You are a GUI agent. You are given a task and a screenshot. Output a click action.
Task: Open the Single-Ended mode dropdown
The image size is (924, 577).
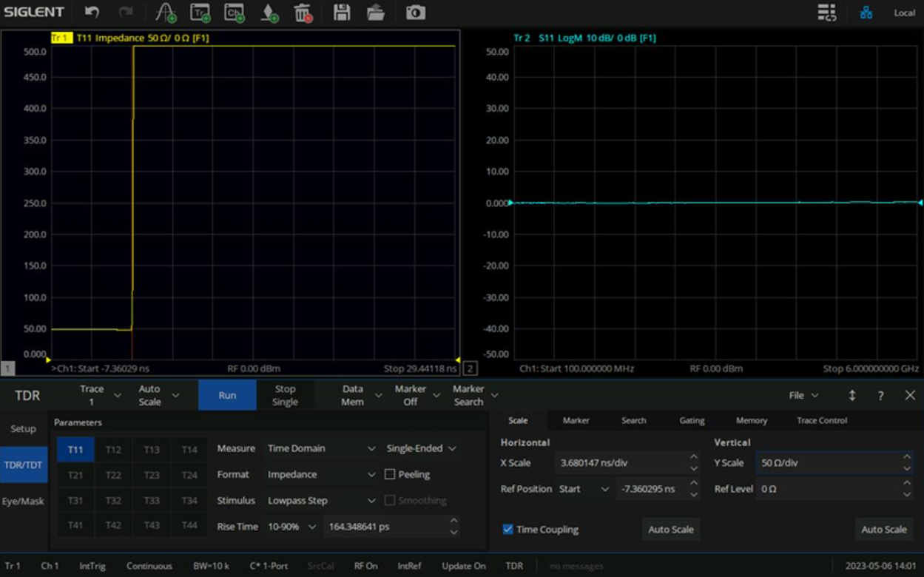(x=421, y=449)
